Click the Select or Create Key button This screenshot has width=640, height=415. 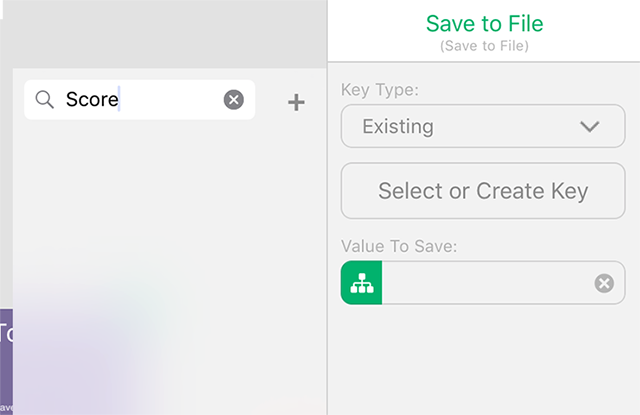483,191
